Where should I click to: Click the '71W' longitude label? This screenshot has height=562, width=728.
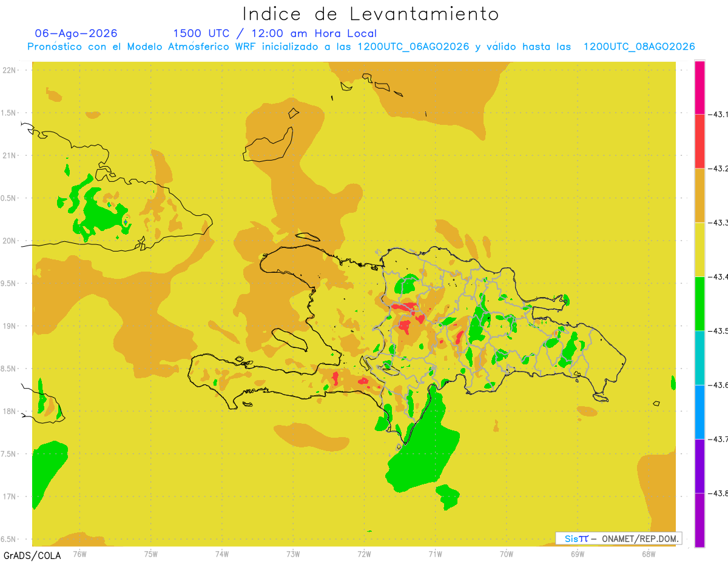pos(435,554)
